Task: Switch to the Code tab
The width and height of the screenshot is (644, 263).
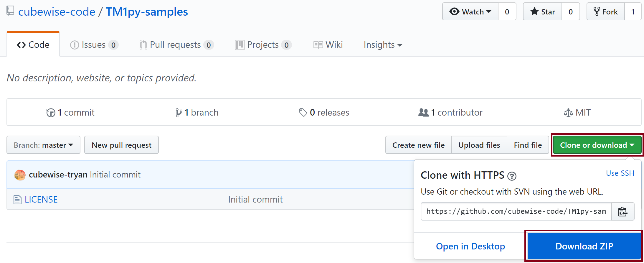Action: tap(33, 45)
